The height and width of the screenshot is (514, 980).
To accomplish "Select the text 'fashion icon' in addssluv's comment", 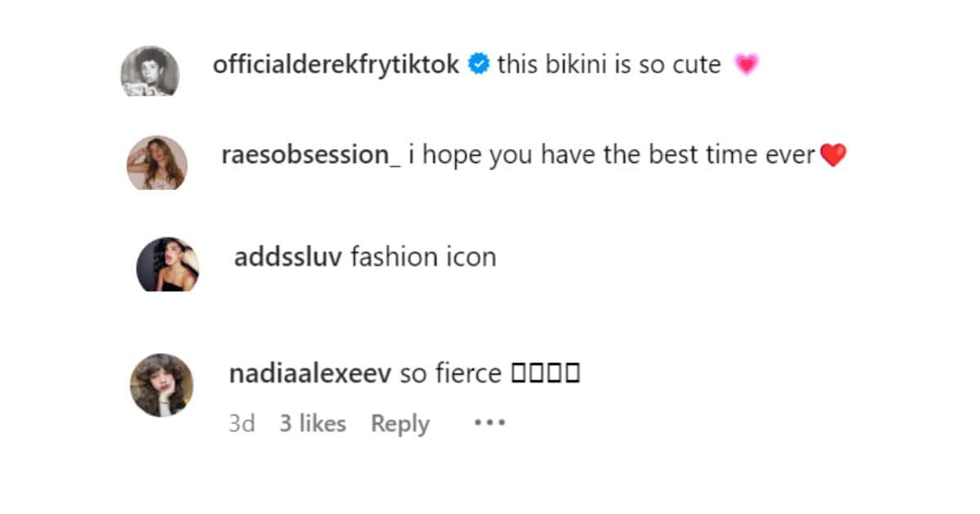I will (x=424, y=256).
